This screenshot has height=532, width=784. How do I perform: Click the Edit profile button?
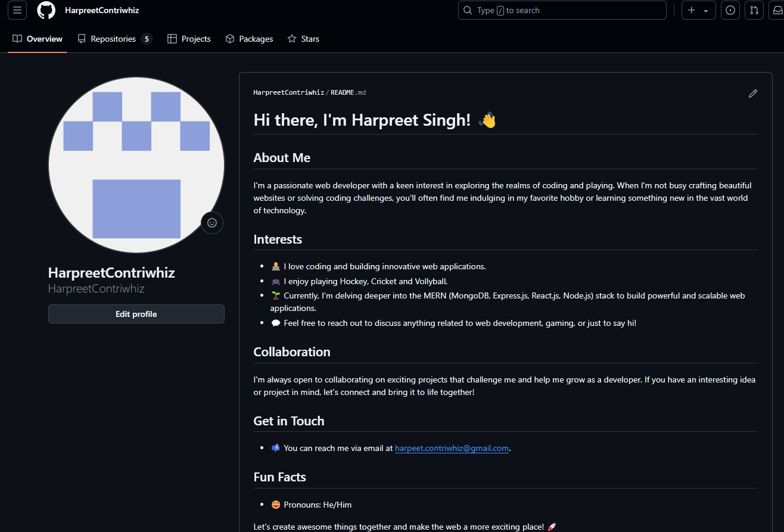click(x=136, y=314)
